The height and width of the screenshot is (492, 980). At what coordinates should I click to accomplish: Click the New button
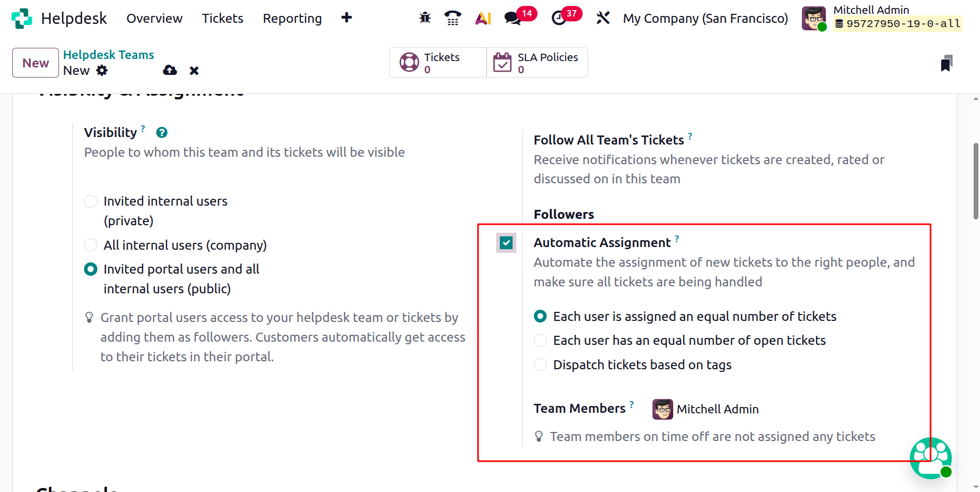coord(36,63)
